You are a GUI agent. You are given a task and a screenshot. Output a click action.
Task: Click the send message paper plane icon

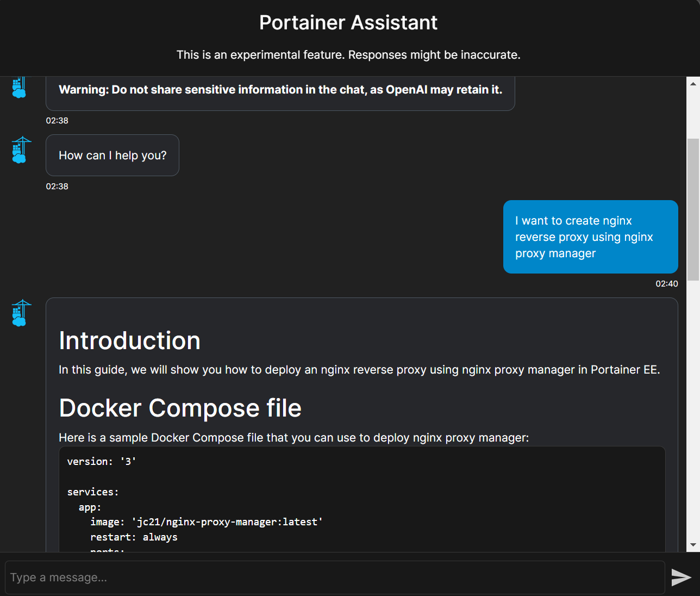(x=681, y=578)
